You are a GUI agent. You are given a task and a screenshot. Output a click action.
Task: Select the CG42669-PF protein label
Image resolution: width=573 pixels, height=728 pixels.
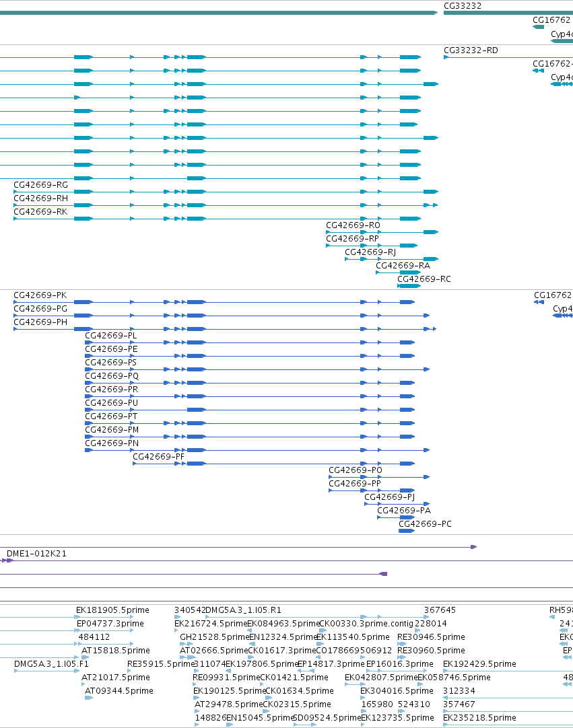pos(158,457)
